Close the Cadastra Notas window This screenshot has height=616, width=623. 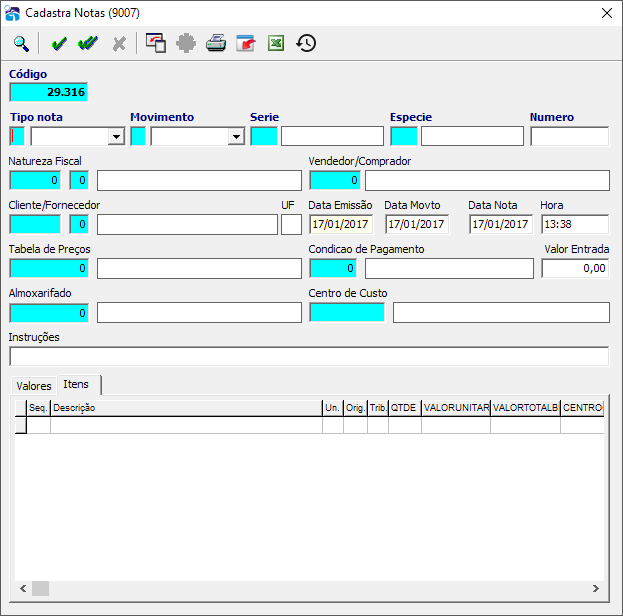[607, 13]
